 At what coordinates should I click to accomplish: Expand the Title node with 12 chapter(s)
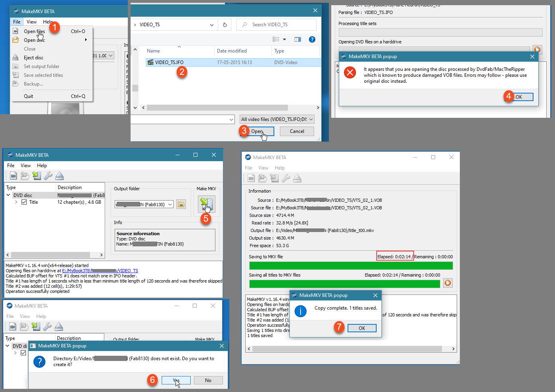(16, 202)
